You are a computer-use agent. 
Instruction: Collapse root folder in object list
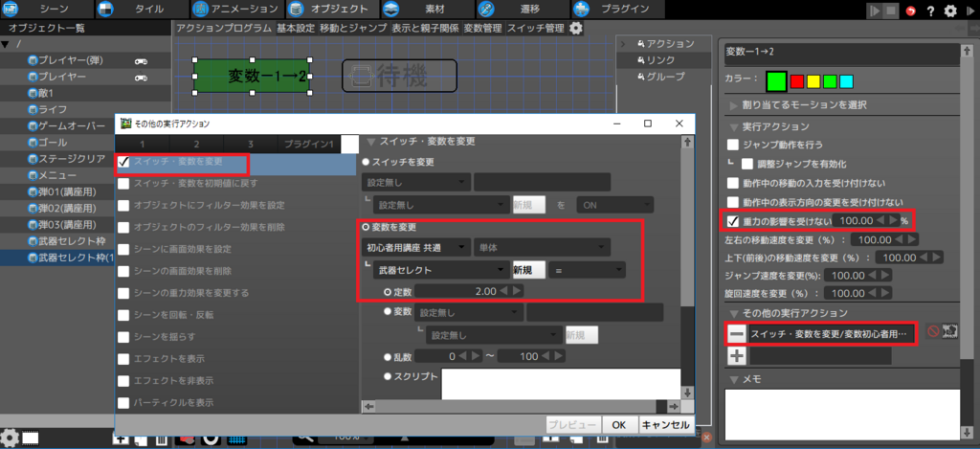coord(6,44)
